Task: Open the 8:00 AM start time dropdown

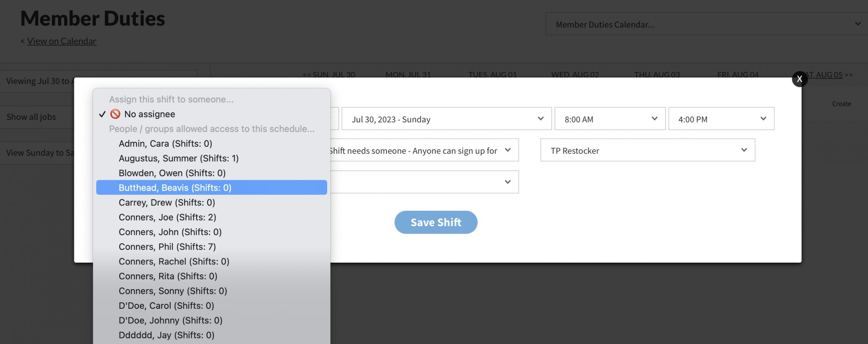Action: point(610,119)
